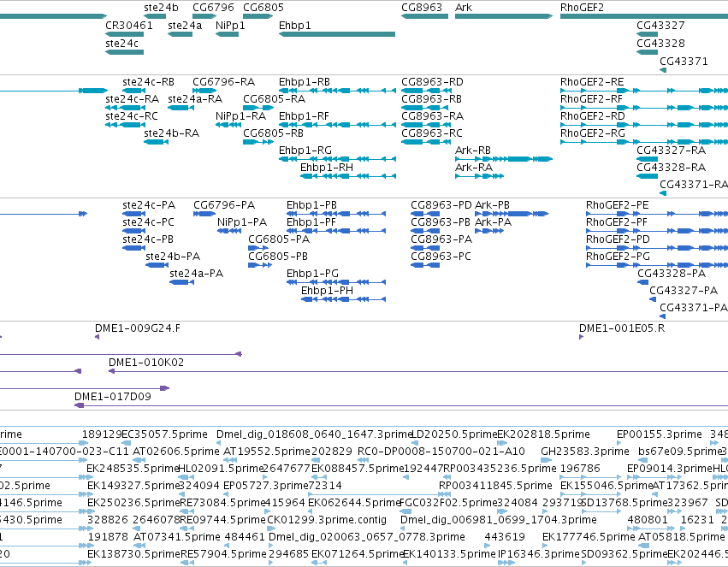Image resolution: width=728 pixels, height=567 pixels.
Task: Click the Ehbp1-PH protein label
Action: pyautogui.click(x=328, y=291)
